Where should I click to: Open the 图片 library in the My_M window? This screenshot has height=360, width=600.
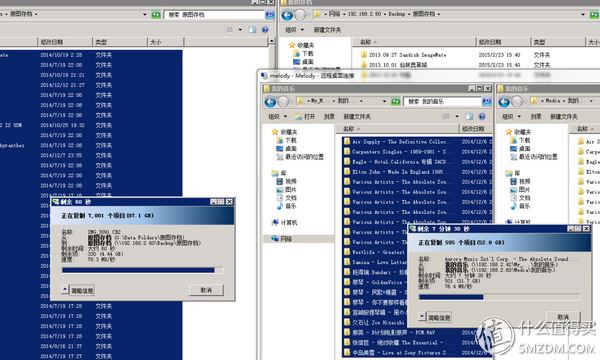tap(286, 190)
